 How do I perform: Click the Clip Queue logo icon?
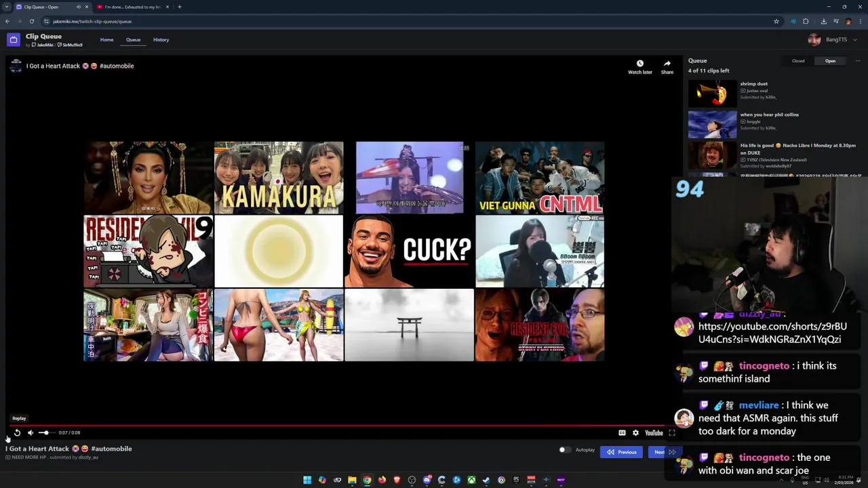coord(13,40)
